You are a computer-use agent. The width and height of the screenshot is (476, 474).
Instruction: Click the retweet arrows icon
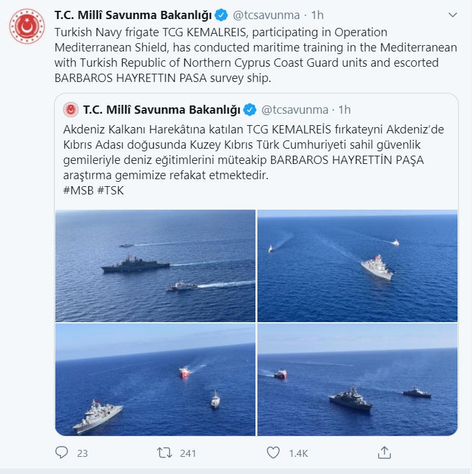click(165, 453)
